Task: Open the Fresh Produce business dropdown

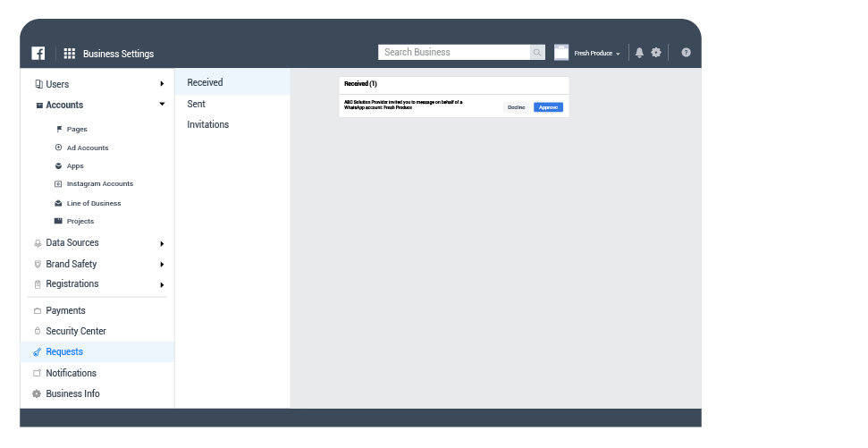Action: click(x=597, y=53)
